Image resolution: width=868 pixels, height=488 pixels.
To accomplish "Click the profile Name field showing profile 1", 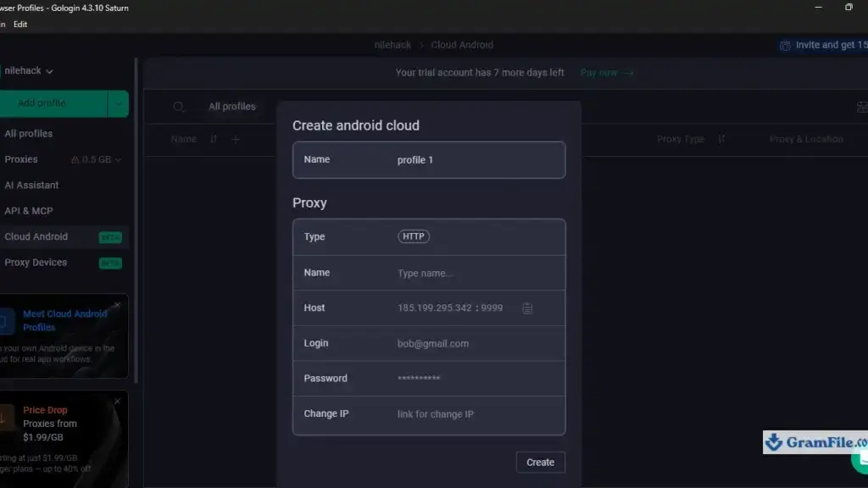I will click(429, 160).
